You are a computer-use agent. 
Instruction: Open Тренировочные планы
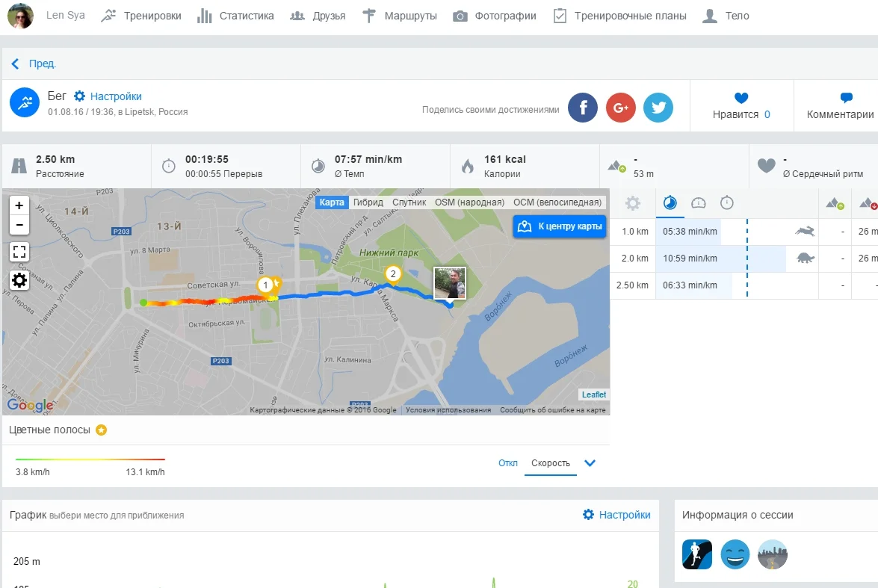click(620, 16)
